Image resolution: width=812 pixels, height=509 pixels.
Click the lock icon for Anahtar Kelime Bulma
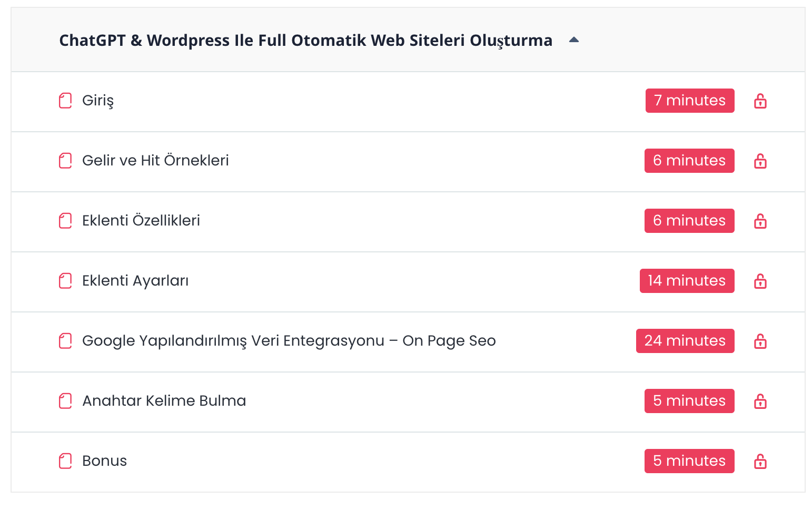(x=760, y=401)
